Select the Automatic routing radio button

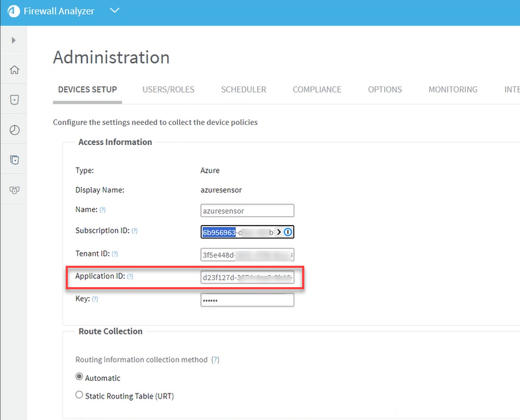pos(79,377)
